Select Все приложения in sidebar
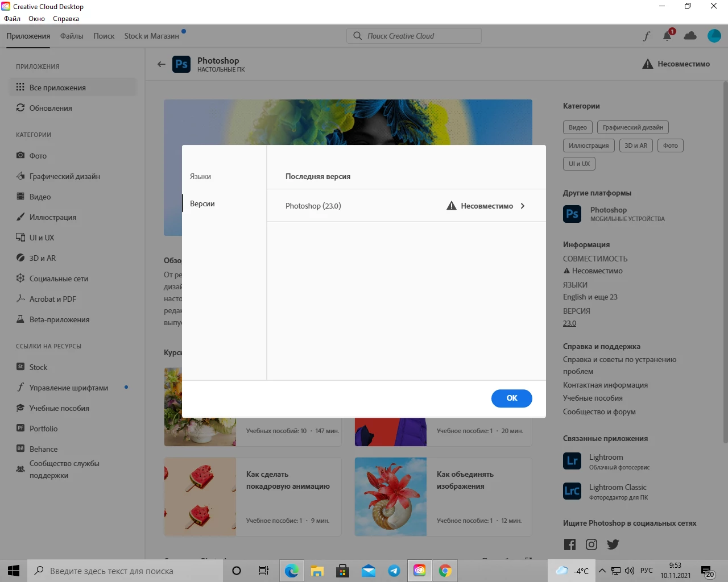The height and width of the screenshot is (582, 728). pyautogui.click(x=73, y=88)
